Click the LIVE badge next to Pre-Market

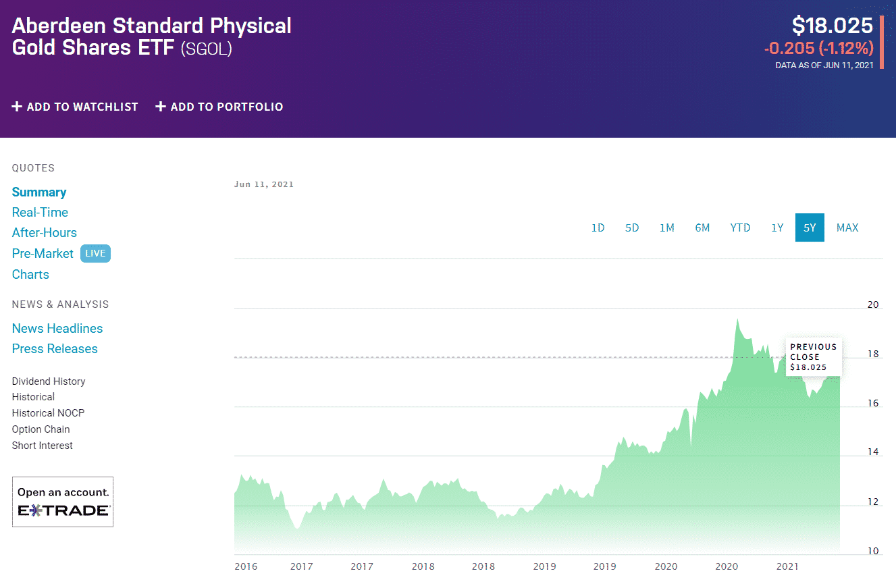[95, 253]
